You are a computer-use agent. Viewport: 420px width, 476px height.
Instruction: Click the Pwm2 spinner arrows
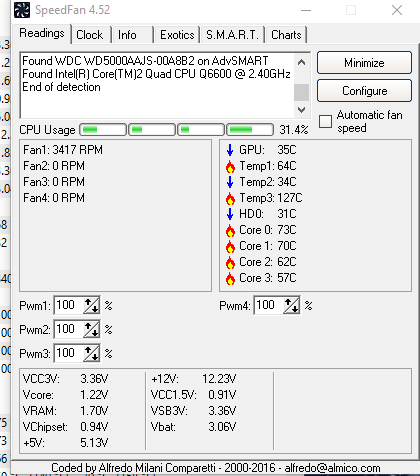click(91, 329)
